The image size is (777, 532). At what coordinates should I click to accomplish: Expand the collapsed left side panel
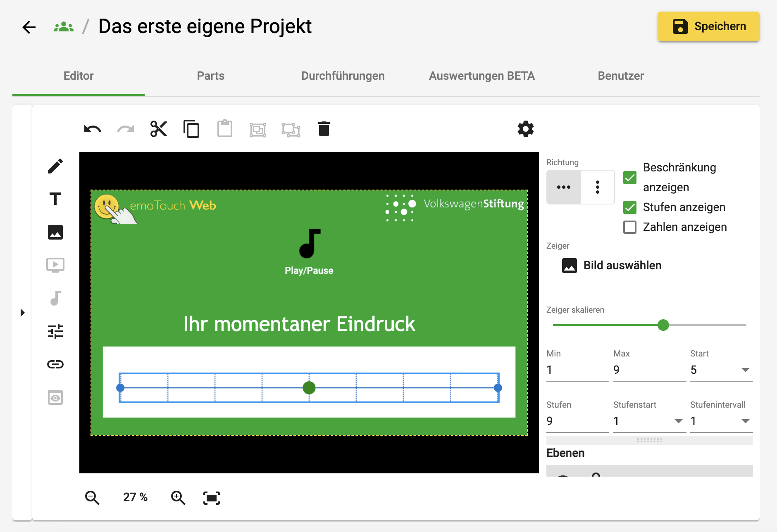click(23, 313)
